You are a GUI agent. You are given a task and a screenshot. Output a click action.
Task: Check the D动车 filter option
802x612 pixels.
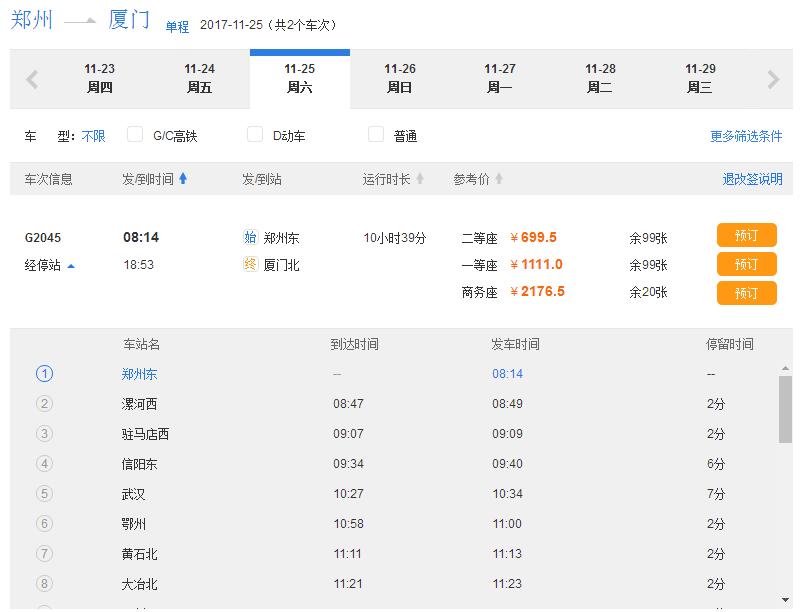(256, 135)
